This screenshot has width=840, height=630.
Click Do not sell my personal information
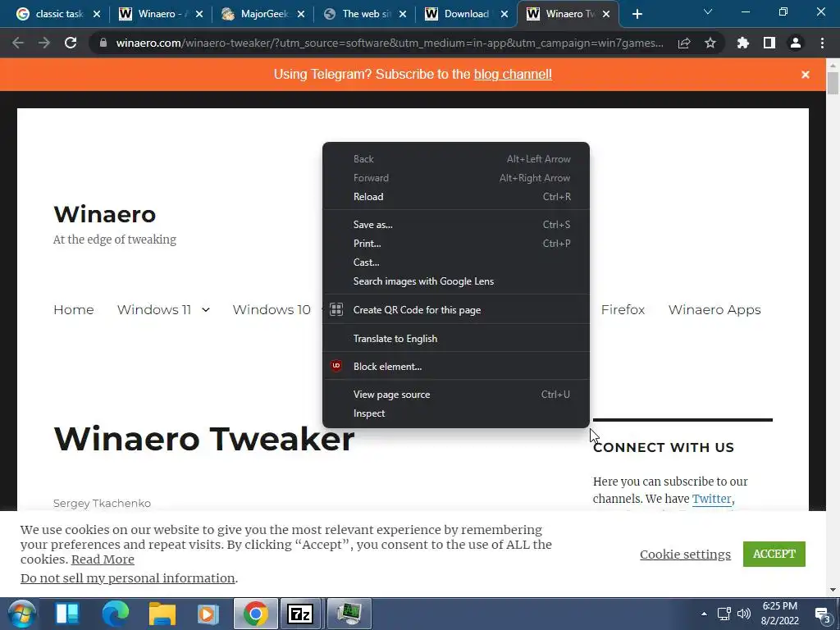point(127,578)
